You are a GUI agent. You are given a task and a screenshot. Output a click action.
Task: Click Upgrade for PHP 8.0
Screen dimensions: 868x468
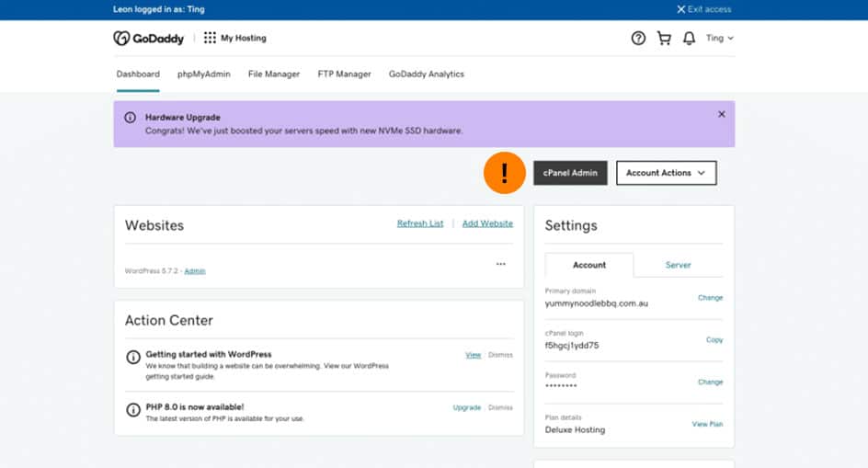467,407
